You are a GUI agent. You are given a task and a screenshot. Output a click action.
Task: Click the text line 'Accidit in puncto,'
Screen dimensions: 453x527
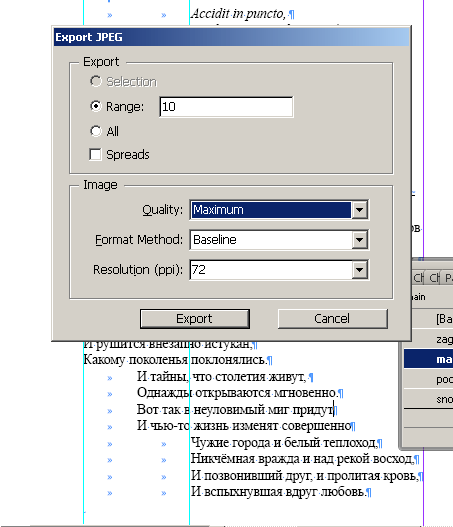tap(238, 14)
